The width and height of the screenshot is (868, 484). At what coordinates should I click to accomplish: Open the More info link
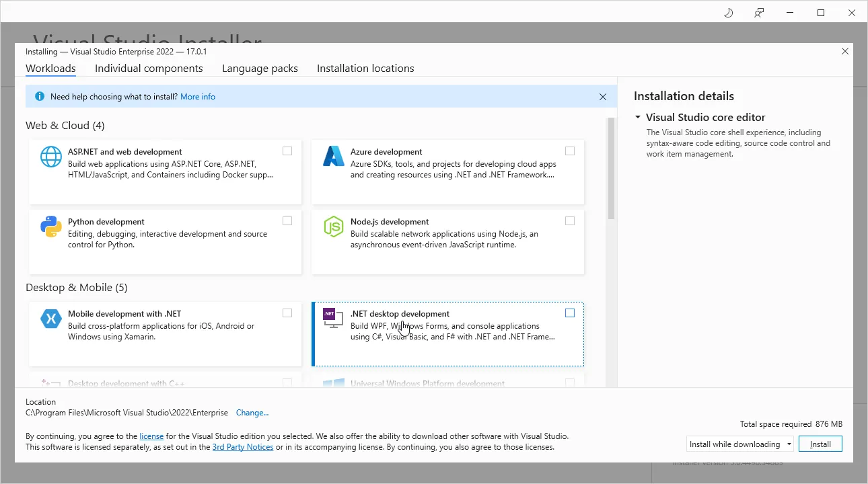198,97
